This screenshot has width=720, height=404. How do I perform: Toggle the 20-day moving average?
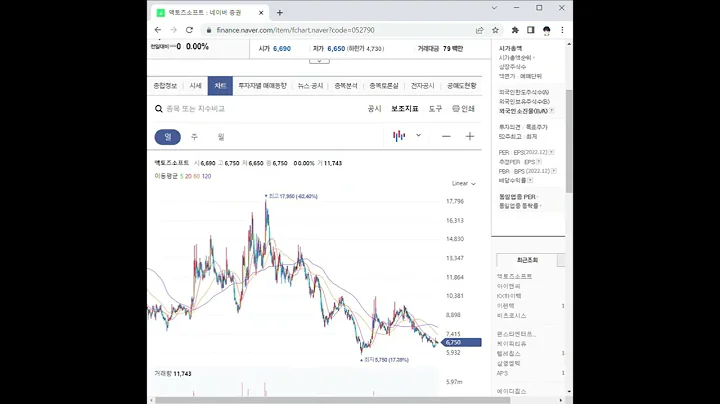[188, 176]
